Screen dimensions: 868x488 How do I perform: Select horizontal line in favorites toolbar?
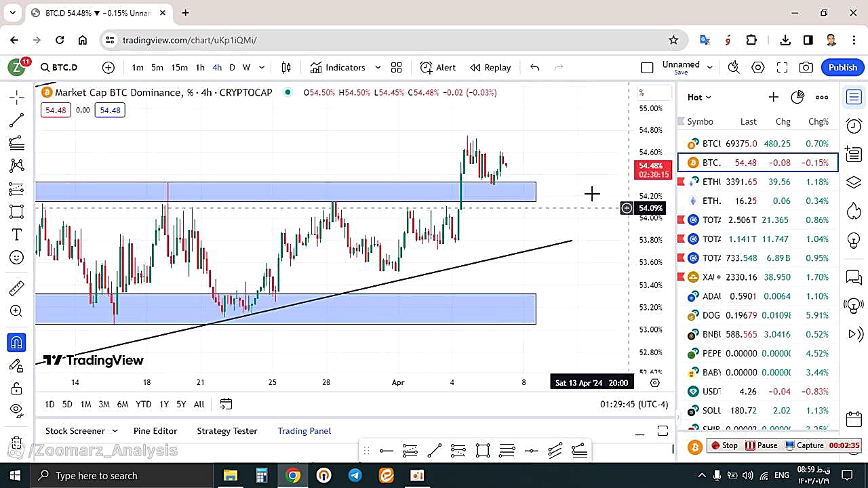(x=387, y=451)
